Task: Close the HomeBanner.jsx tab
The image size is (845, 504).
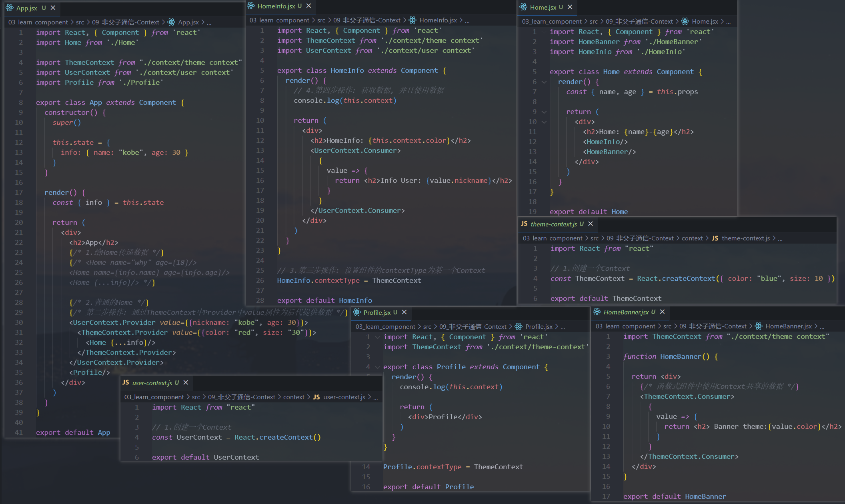Action: coord(662,312)
